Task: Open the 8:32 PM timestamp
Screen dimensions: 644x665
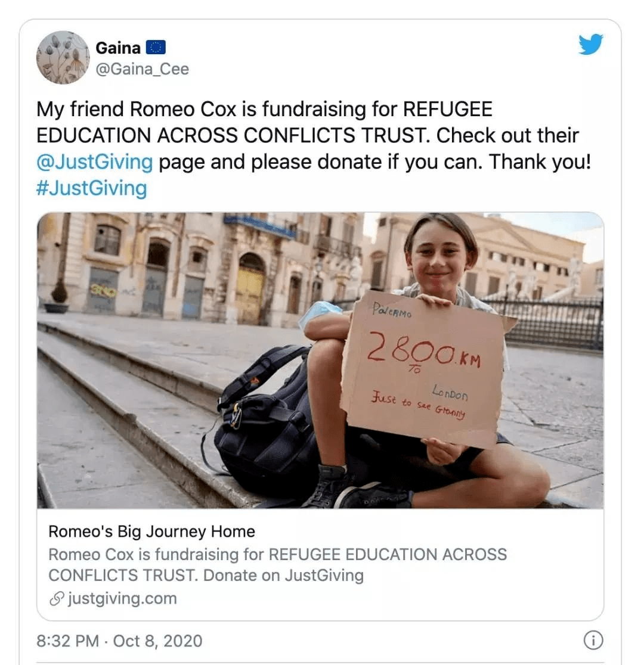Action: [x=67, y=641]
